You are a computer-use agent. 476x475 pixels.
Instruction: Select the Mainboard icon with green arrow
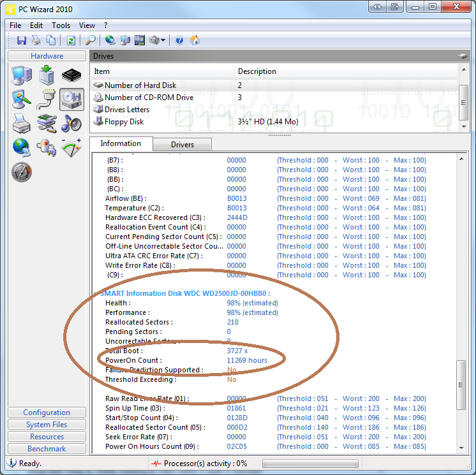(x=47, y=75)
